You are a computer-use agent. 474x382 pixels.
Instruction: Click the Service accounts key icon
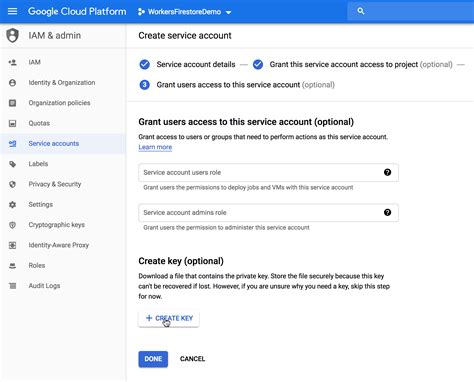coord(13,144)
